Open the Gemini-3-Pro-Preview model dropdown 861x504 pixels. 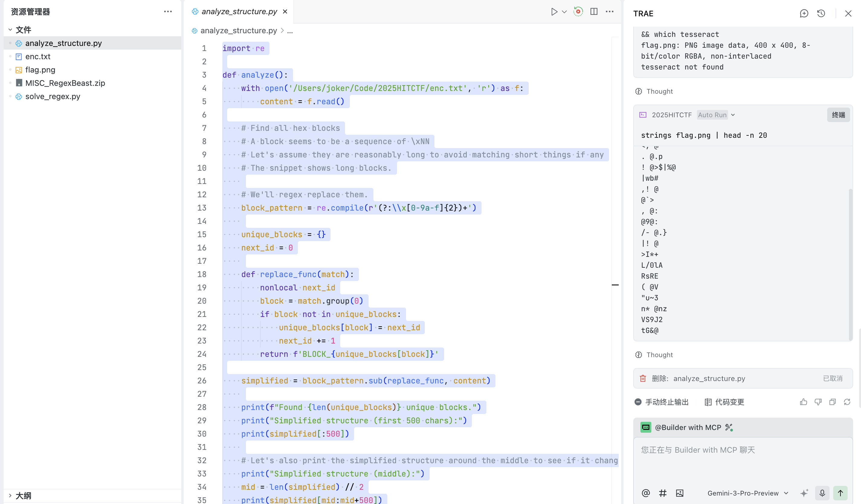(748, 493)
